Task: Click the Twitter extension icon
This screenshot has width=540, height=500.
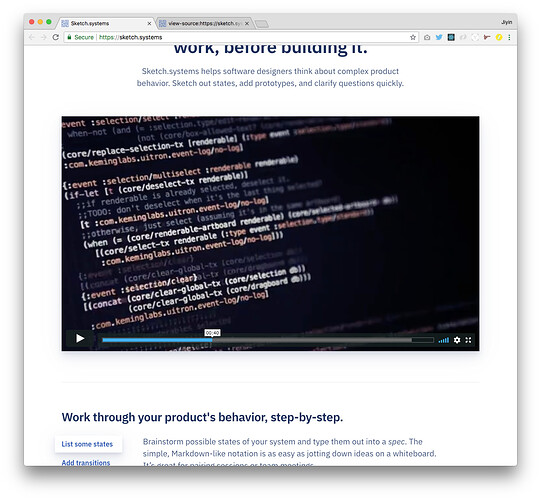Action: click(x=439, y=37)
